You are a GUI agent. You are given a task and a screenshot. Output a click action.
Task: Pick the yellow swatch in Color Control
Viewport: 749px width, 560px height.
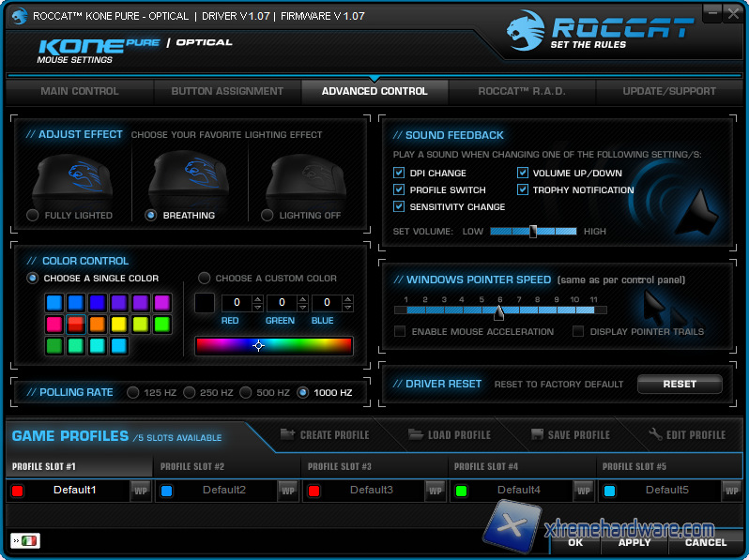tap(119, 325)
